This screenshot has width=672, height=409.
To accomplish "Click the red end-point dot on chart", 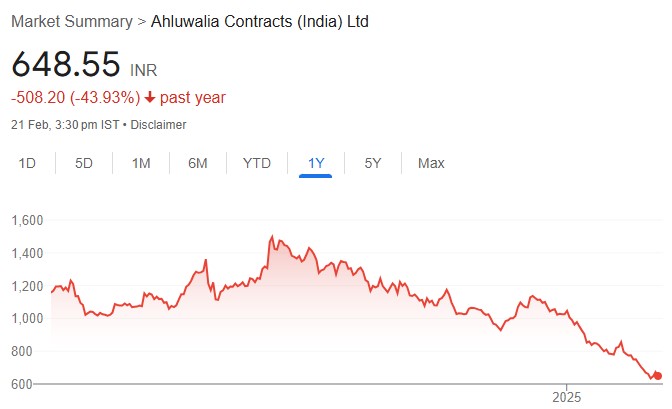I will point(657,376).
